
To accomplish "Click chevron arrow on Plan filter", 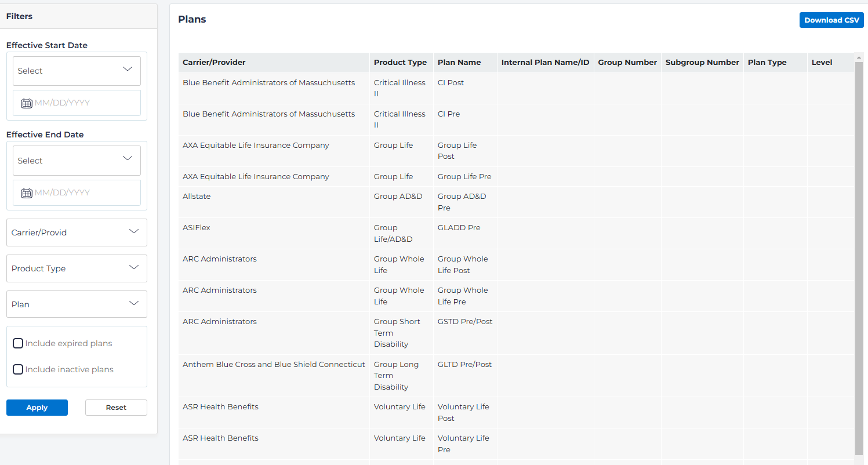I will pyautogui.click(x=134, y=304).
